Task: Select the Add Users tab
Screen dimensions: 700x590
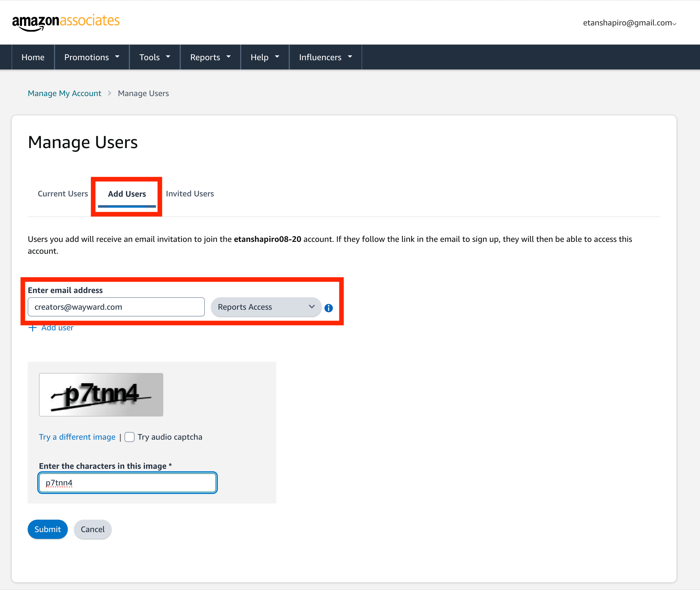Action: (127, 194)
